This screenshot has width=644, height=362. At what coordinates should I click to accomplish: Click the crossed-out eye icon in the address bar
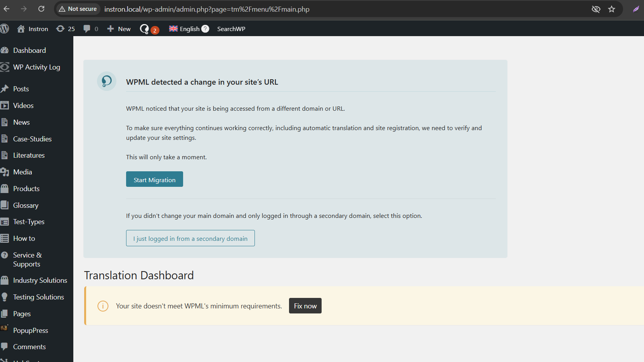(596, 9)
